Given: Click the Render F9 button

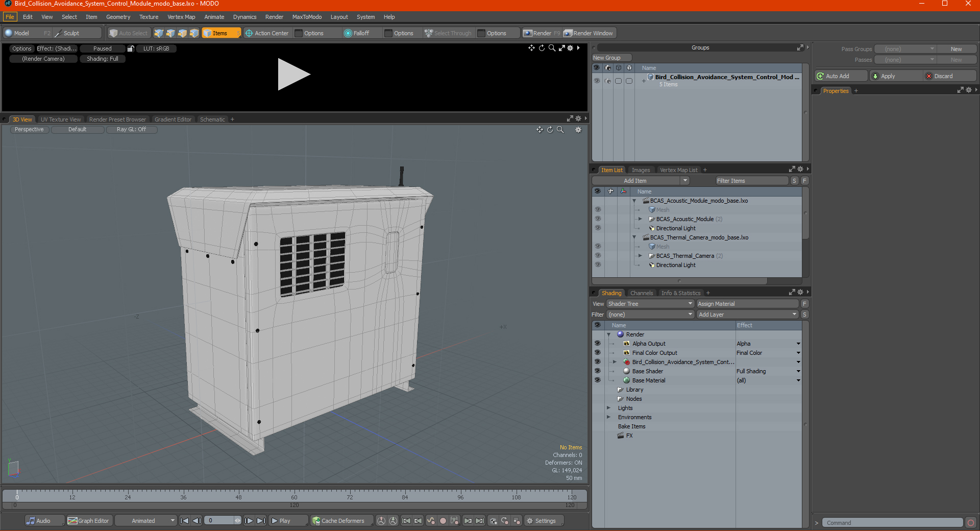Looking at the screenshot, I should coord(542,33).
